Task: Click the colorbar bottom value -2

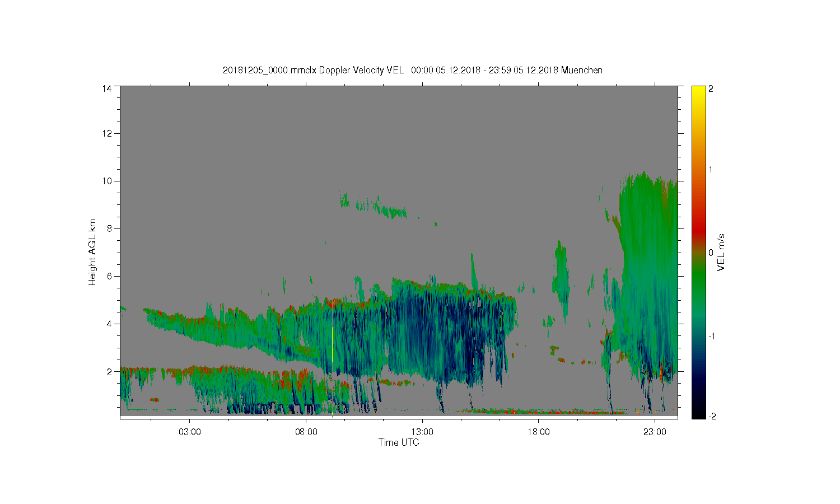Action: [x=711, y=416]
